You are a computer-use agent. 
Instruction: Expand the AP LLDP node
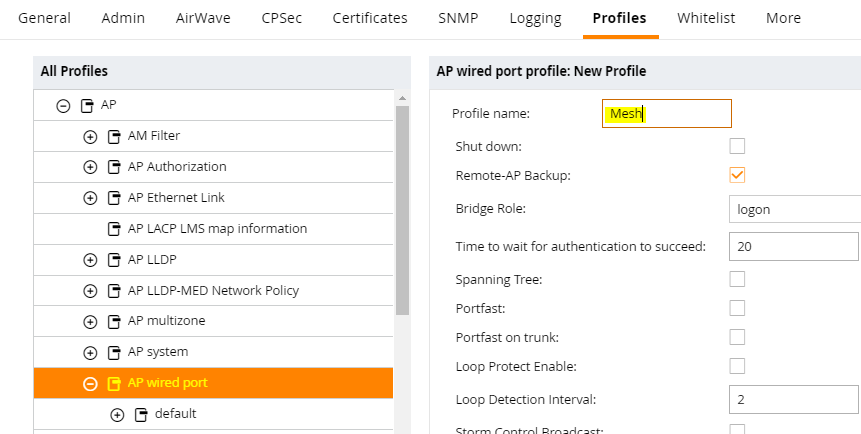pyautogui.click(x=90, y=260)
